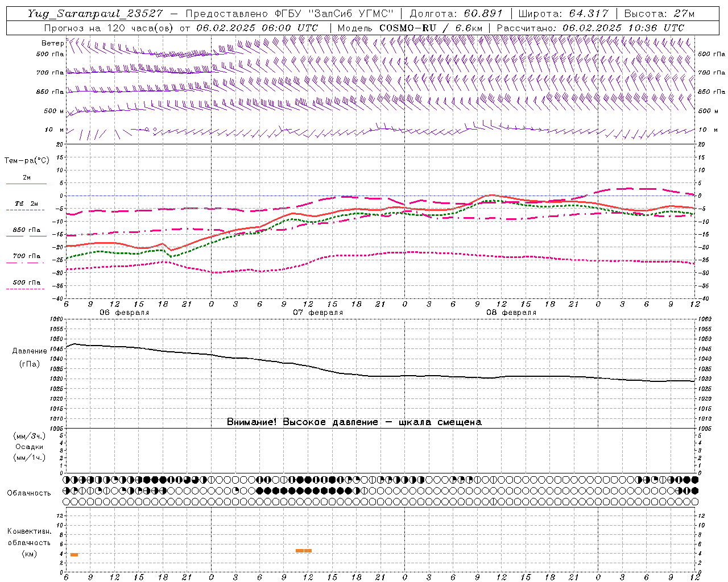Click the '07 февраля' date label

tap(318, 313)
